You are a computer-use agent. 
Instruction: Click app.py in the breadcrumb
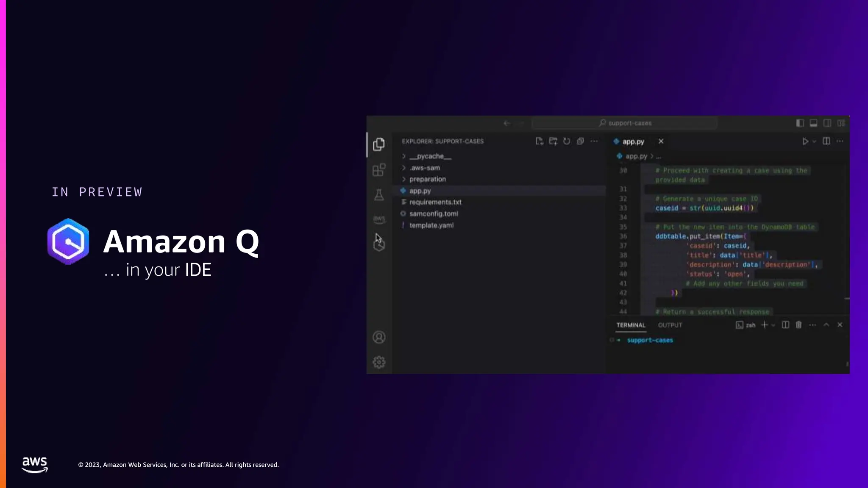(x=636, y=156)
